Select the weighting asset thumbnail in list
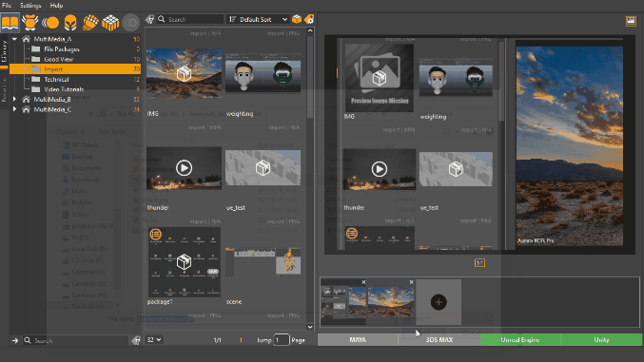644x362 pixels. click(x=263, y=73)
